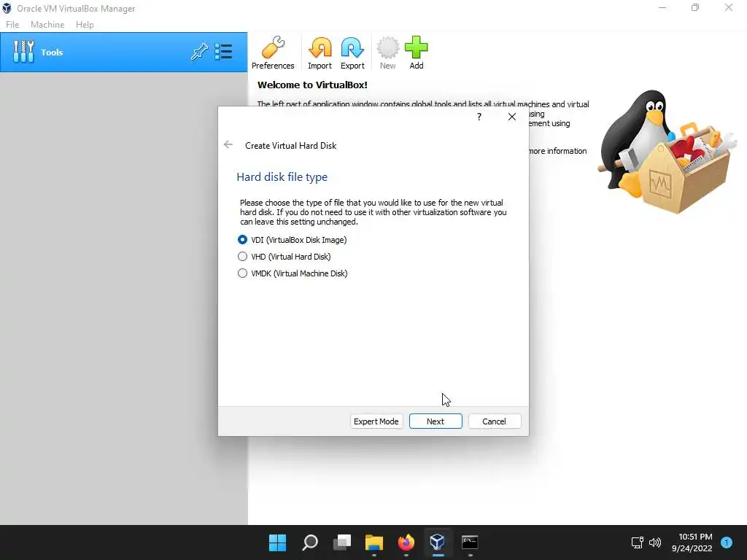
Task: Open the File menu
Action: tap(12, 25)
